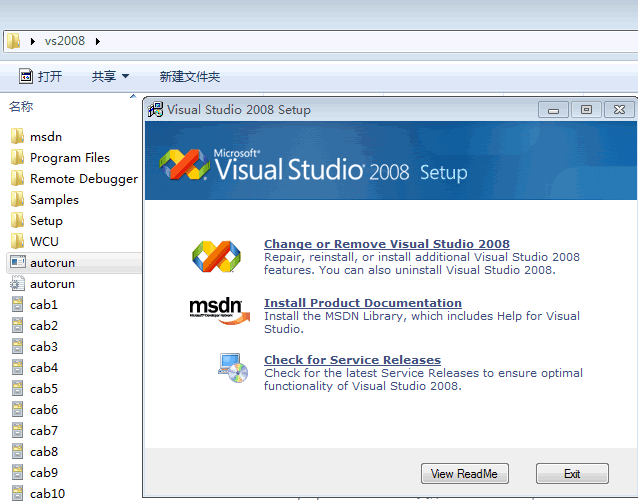Image resolution: width=638 pixels, height=503 pixels.
Task: Select the cab7 cabinet file icon
Action: tap(17, 431)
